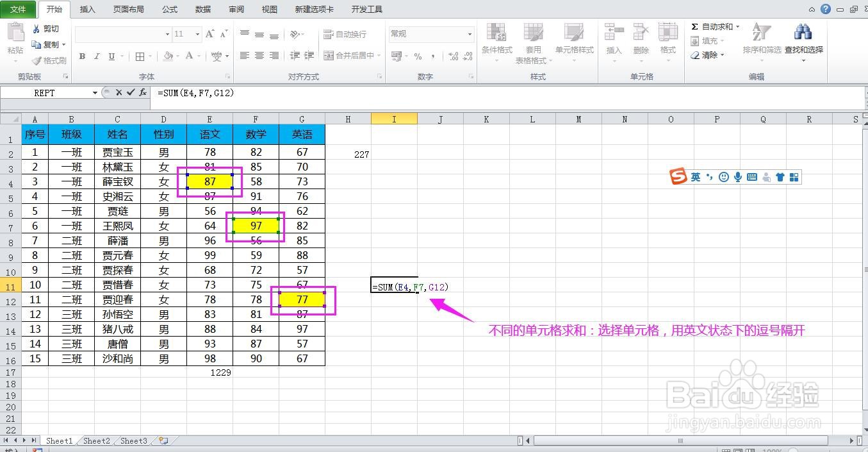
Task: Toggle Center horizontal alignment
Action: pos(259,56)
